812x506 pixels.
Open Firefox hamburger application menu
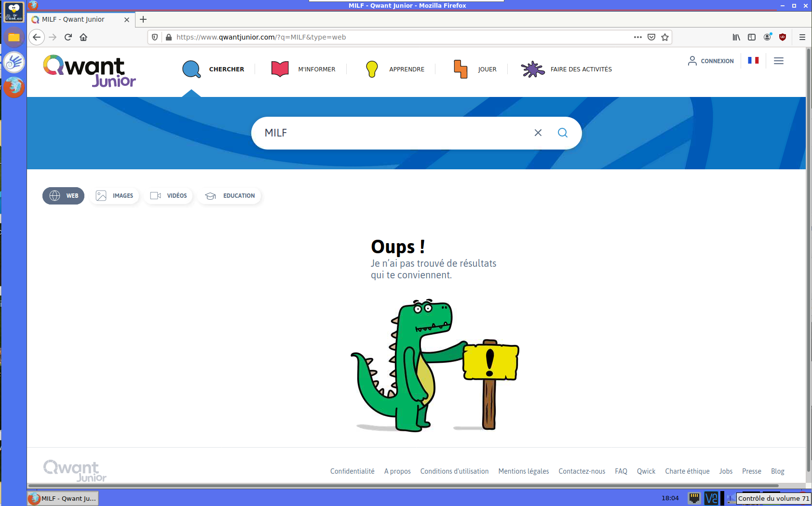(x=802, y=37)
